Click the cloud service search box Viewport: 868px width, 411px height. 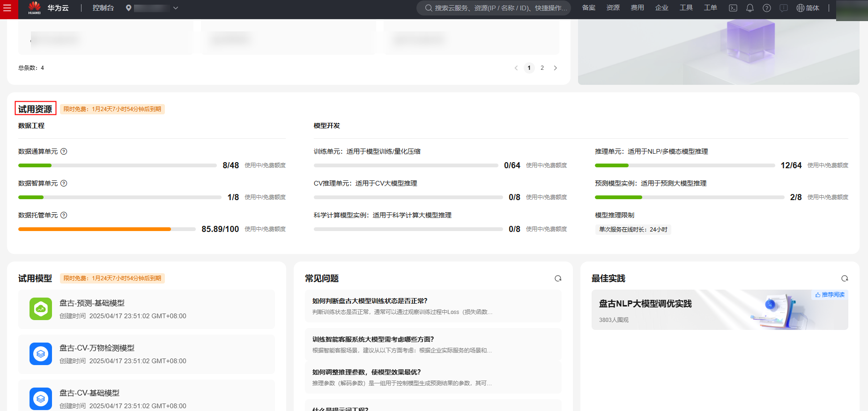[494, 8]
